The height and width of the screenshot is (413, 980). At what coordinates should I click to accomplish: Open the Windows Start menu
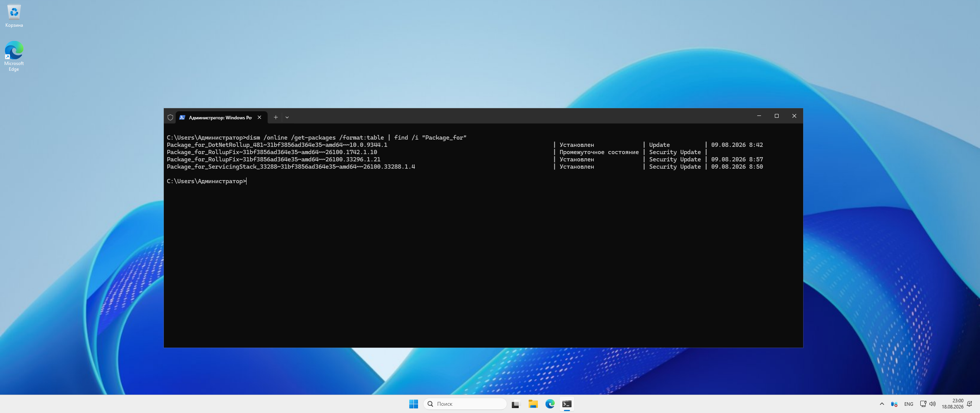click(413, 404)
